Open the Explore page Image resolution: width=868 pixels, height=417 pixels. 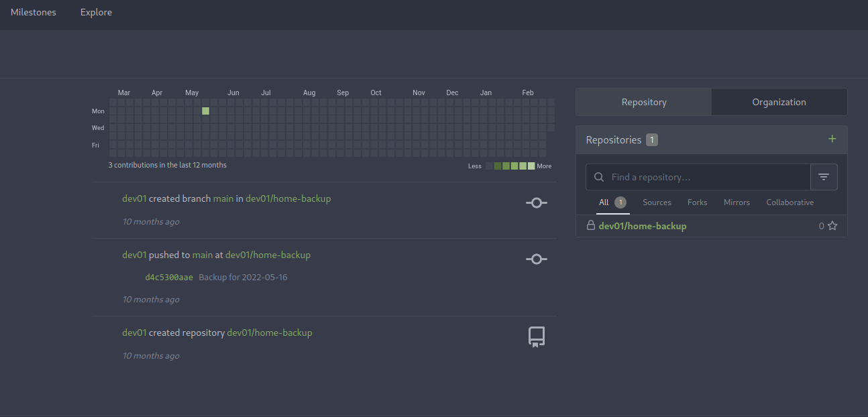96,13
